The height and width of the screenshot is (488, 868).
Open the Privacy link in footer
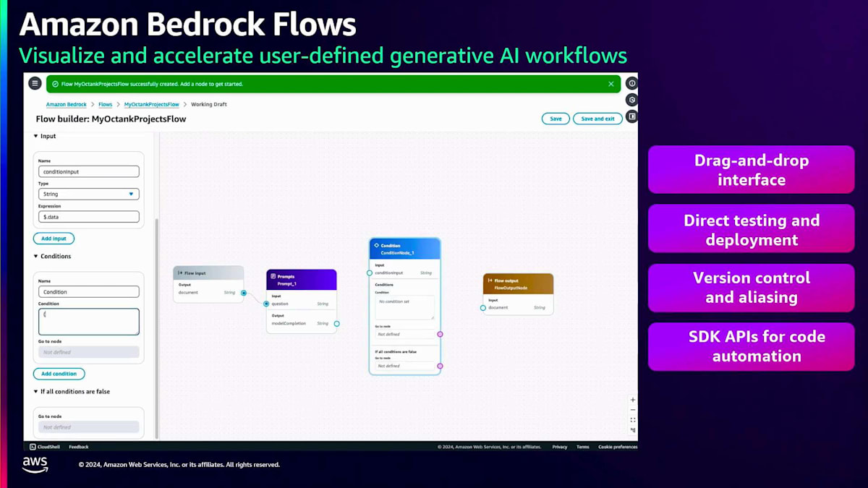(560, 447)
